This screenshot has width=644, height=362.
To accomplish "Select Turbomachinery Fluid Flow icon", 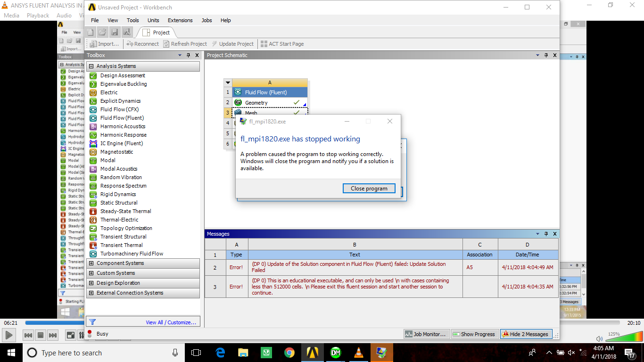I will tap(93, 254).
